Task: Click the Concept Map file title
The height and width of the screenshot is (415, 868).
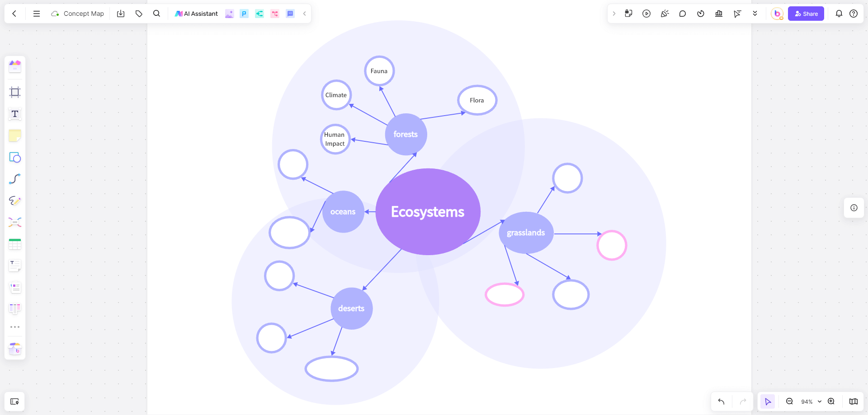Action: click(84, 14)
